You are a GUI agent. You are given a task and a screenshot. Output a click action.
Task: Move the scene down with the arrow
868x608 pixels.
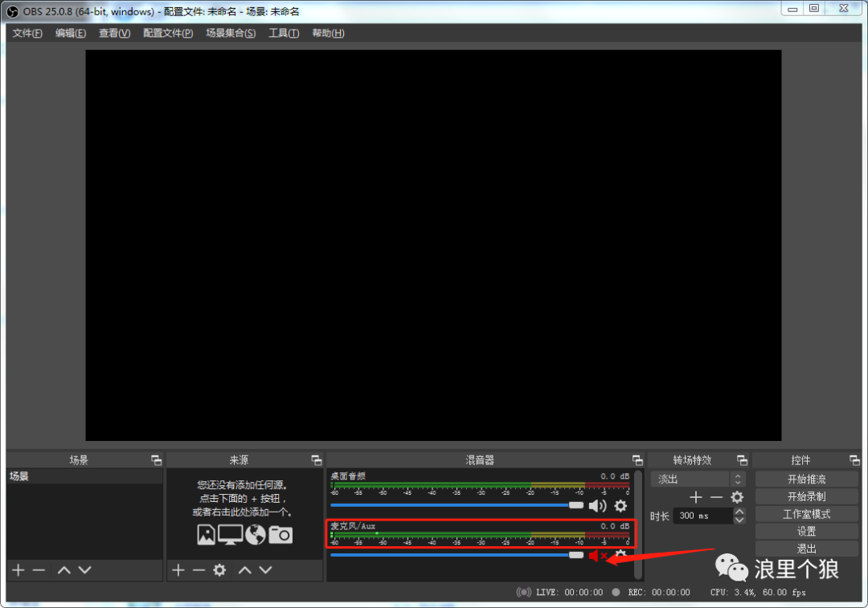coord(84,569)
